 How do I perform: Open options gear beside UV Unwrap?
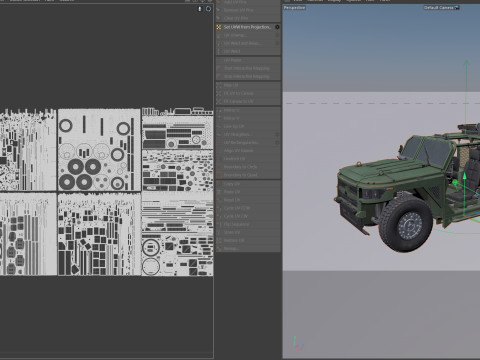277,35
